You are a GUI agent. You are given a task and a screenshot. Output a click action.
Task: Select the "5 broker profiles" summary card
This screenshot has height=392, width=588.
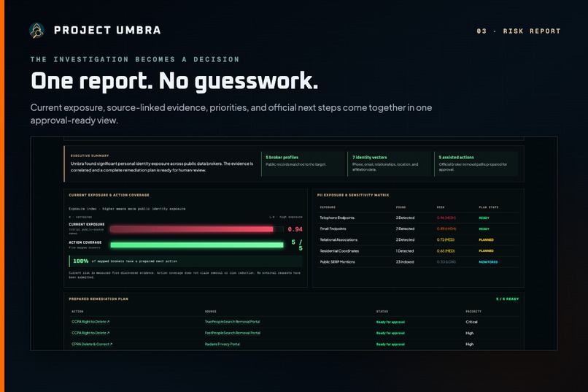pos(303,164)
